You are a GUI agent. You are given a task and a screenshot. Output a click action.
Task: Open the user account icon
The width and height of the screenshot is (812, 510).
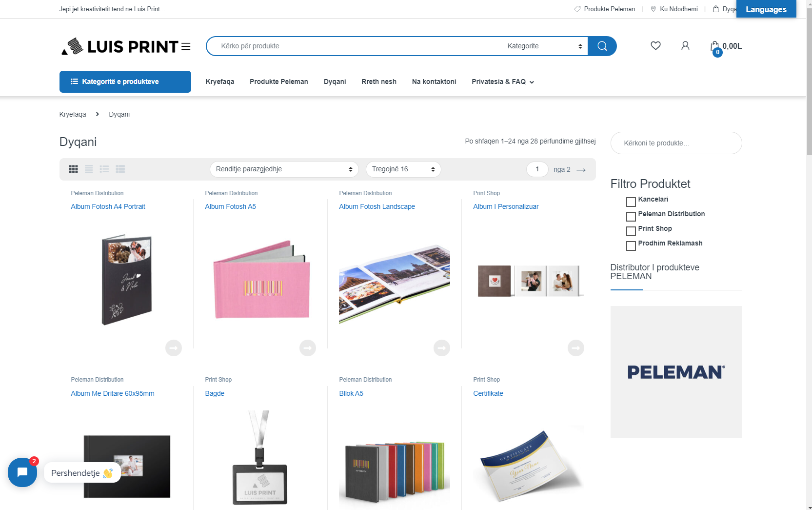coord(685,45)
